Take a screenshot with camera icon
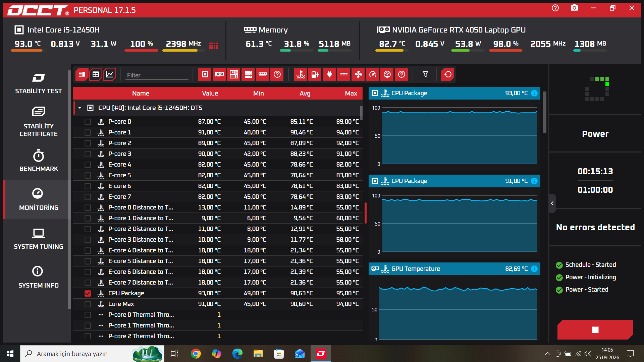644x362 pixels. pyautogui.click(x=574, y=8)
